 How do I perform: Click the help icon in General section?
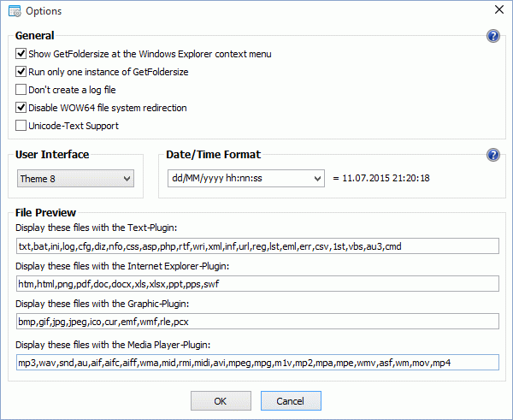click(493, 36)
